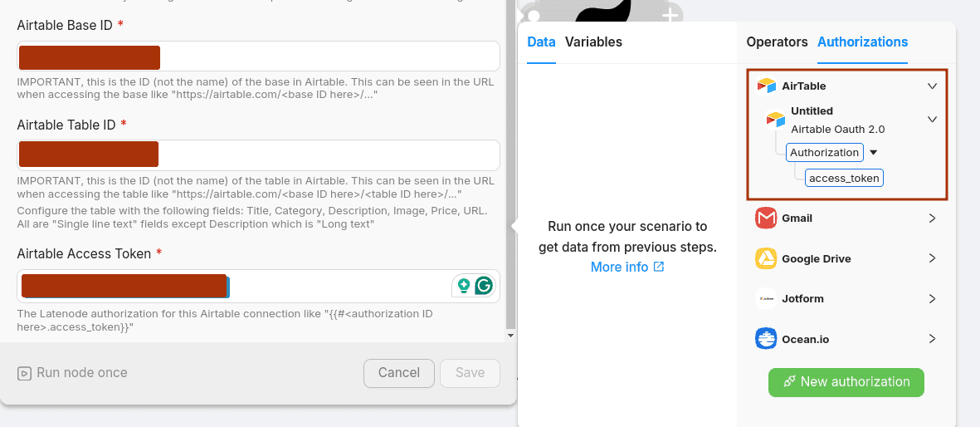Click the Untitled Airtable connection icon
The image size is (980, 427).
775,120
